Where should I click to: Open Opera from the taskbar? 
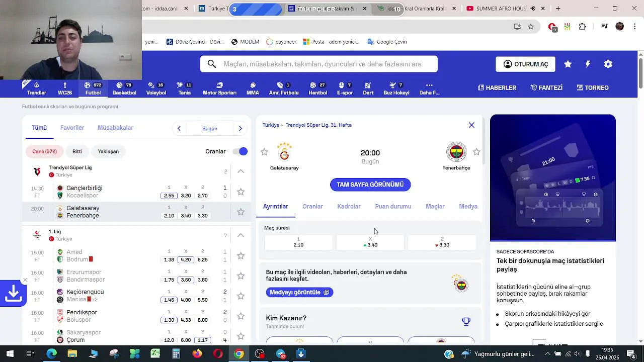(x=218, y=354)
